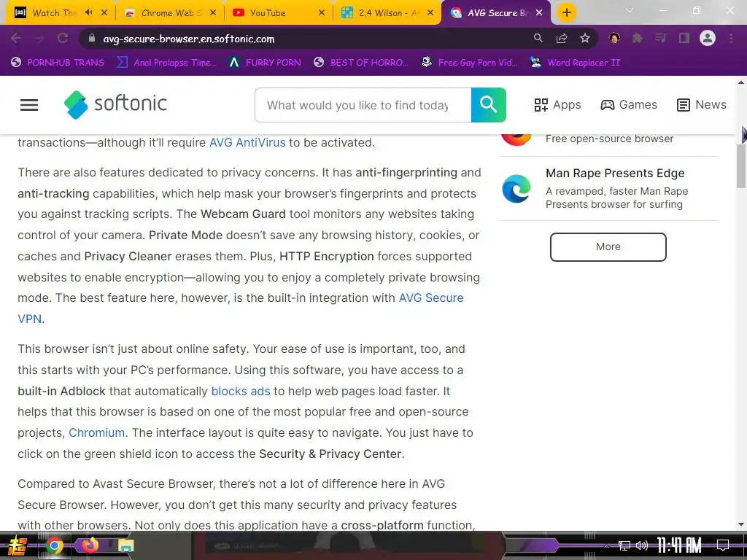747x560 pixels.
Task: Click the Chrome taskbar icon
Action: click(x=54, y=545)
